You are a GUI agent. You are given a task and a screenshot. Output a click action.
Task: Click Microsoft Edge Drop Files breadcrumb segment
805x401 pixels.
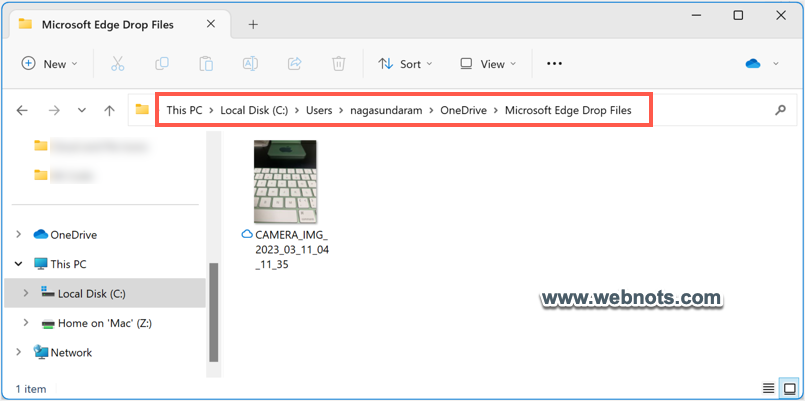[x=568, y=110]
